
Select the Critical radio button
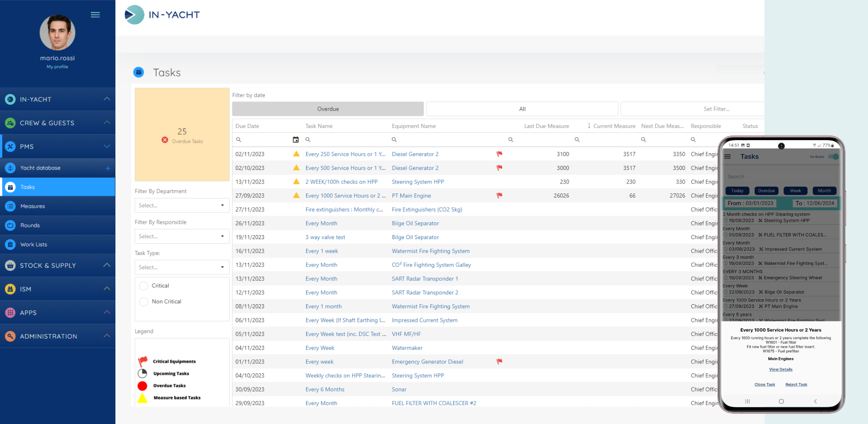tap(143, 286)
